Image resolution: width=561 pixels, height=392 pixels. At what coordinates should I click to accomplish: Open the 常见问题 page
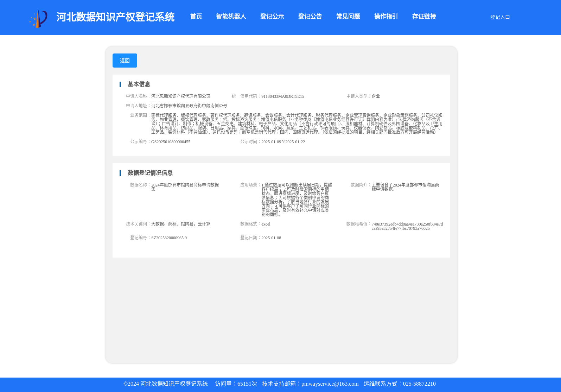point(348,17)
